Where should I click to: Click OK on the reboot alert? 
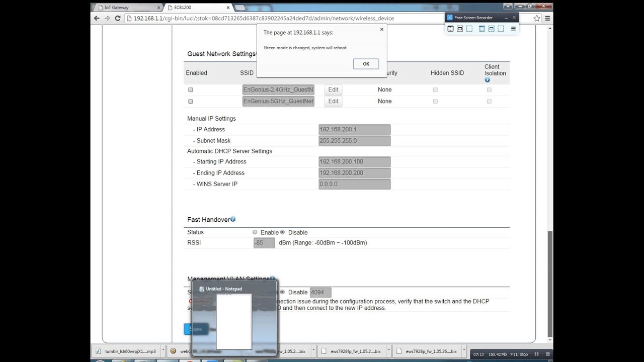(366, 64)
